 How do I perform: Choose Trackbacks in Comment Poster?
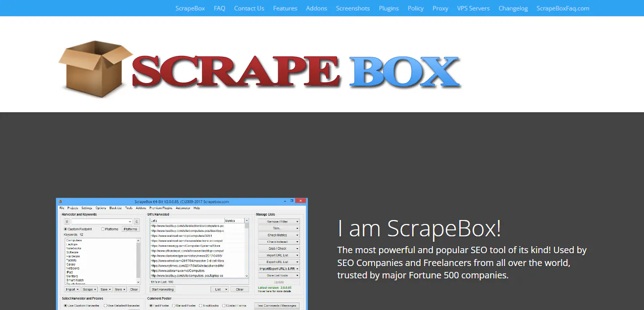point(201,306)
